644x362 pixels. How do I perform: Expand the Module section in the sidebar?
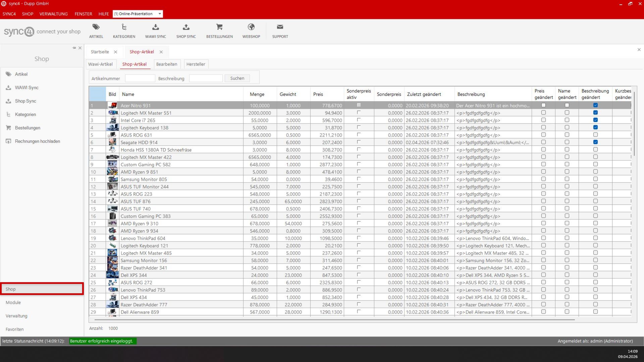13,302
